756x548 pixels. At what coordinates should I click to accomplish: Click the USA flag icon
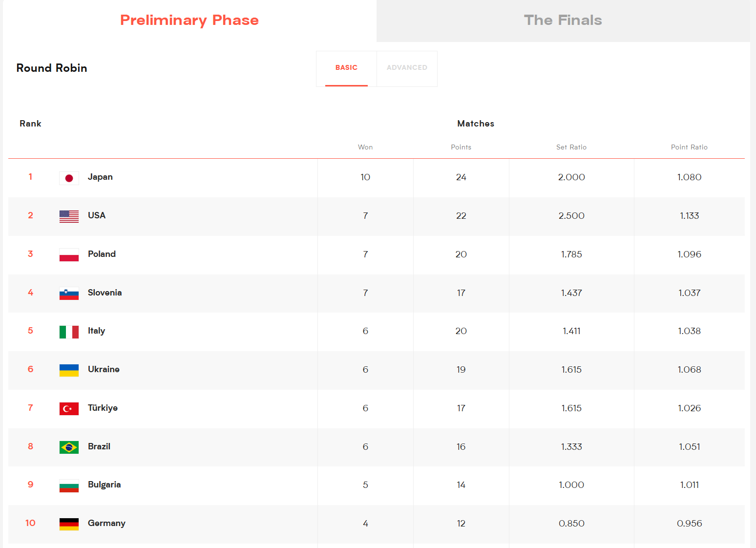(69, 216)
